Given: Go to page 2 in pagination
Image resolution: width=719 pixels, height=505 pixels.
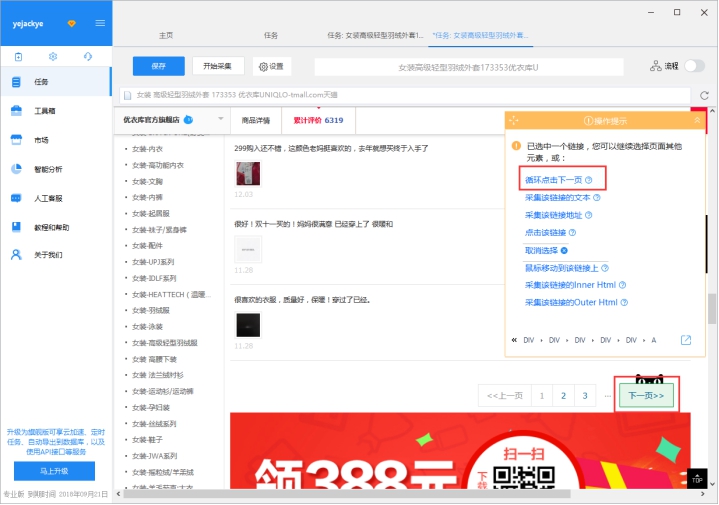Looking at the screenshot, I should 564,395.
